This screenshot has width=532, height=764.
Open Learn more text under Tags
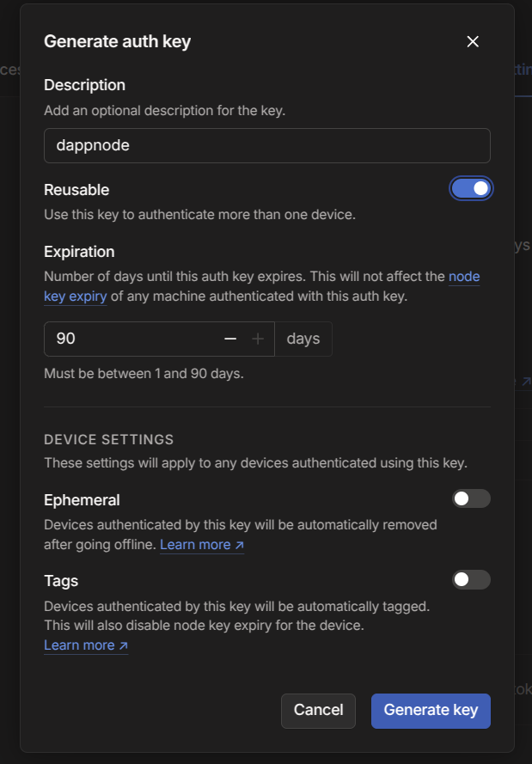tap(79, 645)
